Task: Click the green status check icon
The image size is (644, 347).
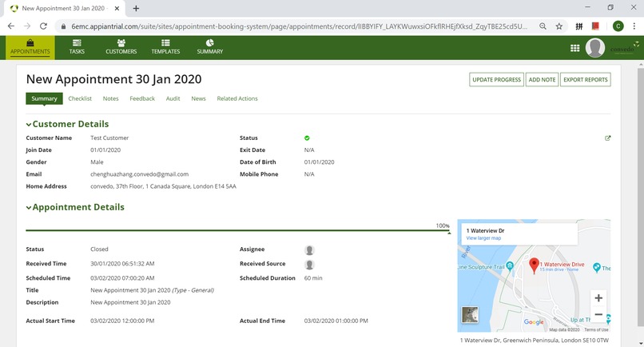Action: click(307, 138)
